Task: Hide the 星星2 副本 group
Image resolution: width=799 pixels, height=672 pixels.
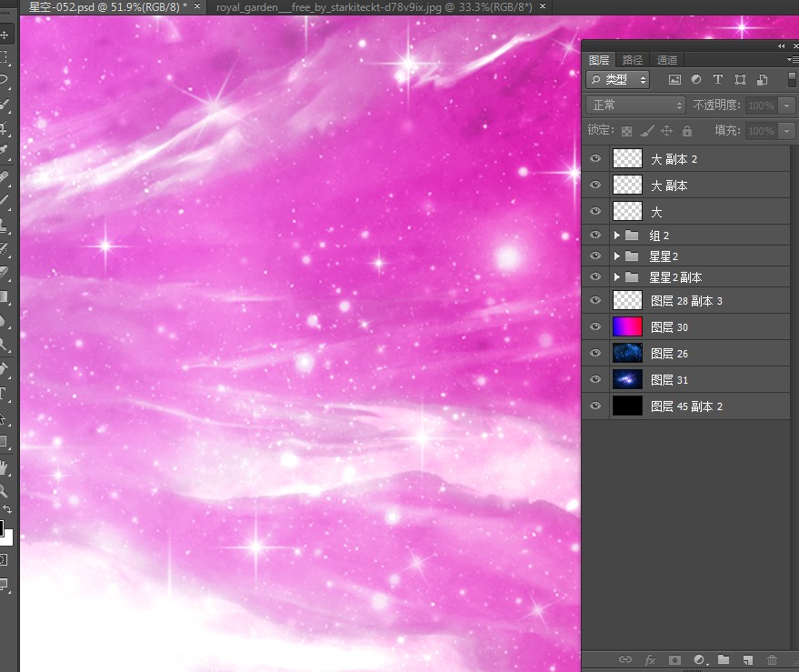Action: [595, 276]
